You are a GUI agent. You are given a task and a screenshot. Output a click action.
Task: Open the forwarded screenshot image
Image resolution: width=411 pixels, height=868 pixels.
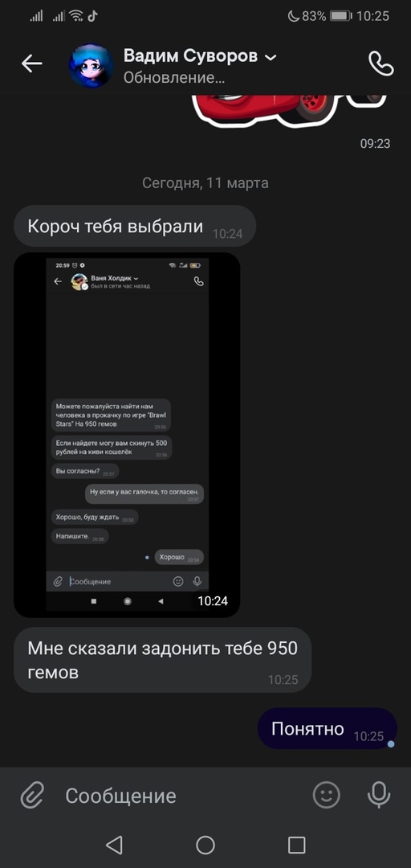pyautogui.click(x=127, y=435)
